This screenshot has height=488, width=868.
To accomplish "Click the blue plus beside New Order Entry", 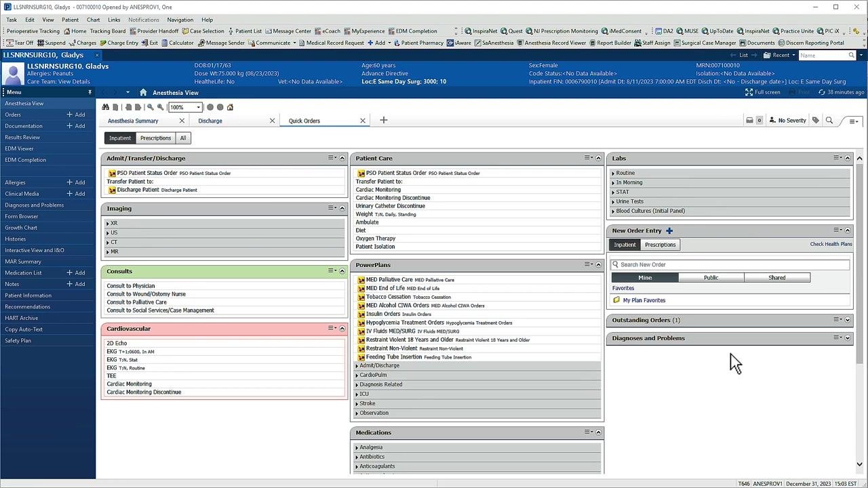I will point(669,230).
